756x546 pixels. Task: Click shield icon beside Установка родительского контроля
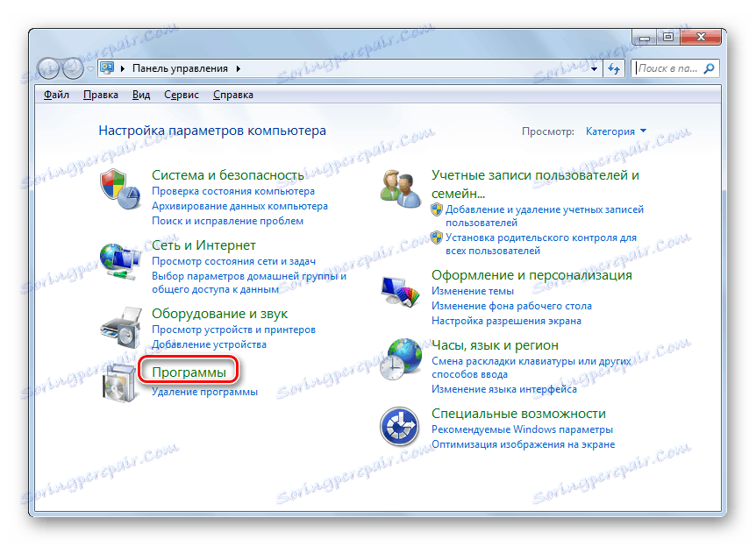pyautogui.click(x=437, y=238)
